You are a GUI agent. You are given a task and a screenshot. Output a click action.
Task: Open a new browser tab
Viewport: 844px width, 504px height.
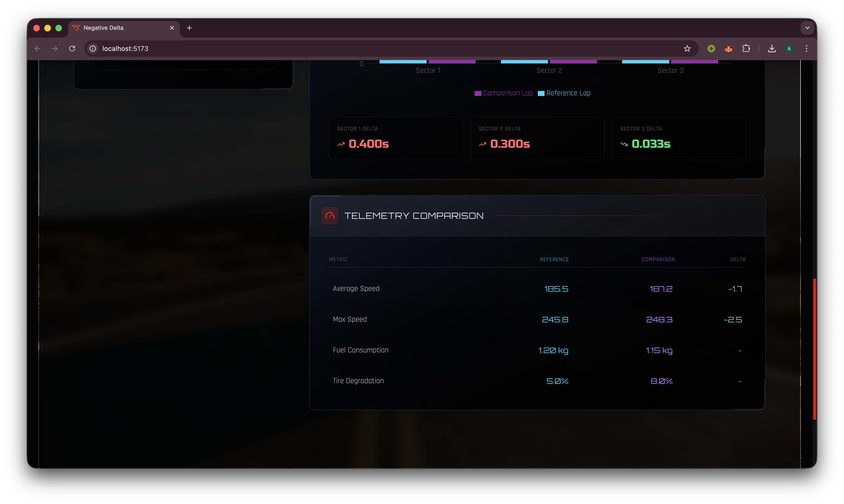tap(190, 28)
